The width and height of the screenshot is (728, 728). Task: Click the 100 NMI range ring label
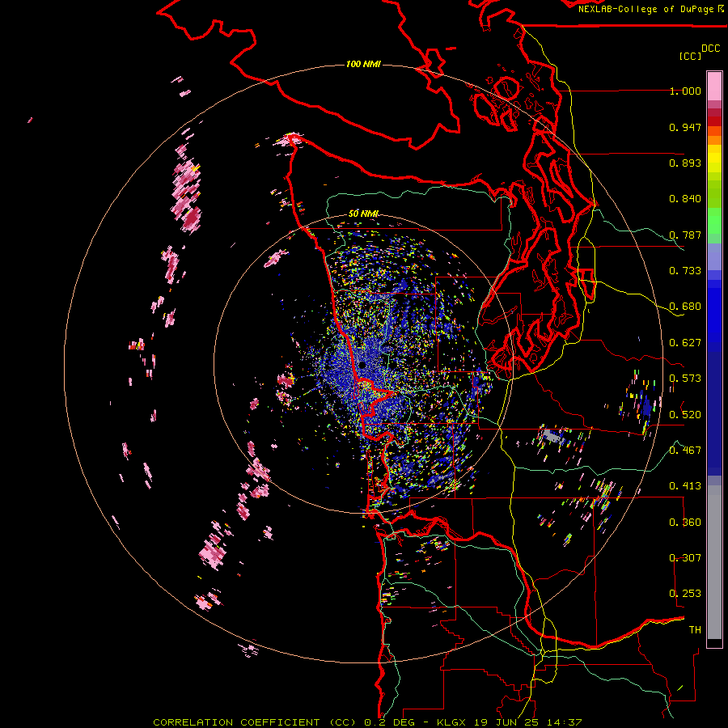click(x=363, y=64)
